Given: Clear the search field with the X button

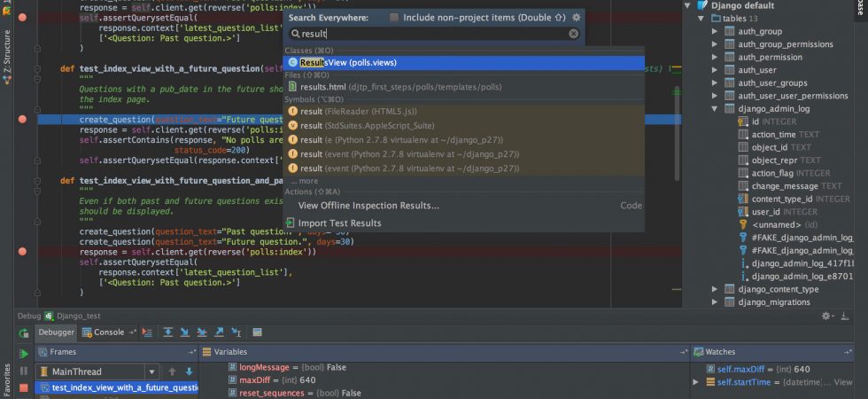Looking at the screenshot, I should (574, 34).
